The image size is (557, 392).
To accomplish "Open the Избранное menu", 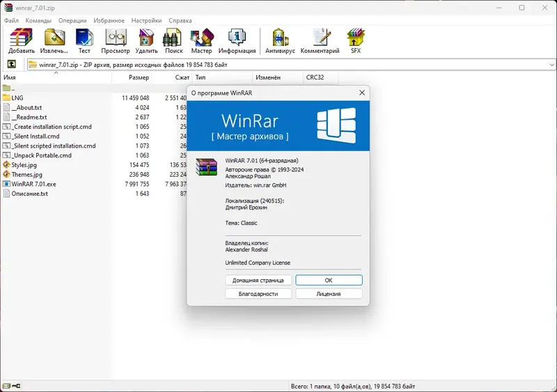I will tap(109, 21).
